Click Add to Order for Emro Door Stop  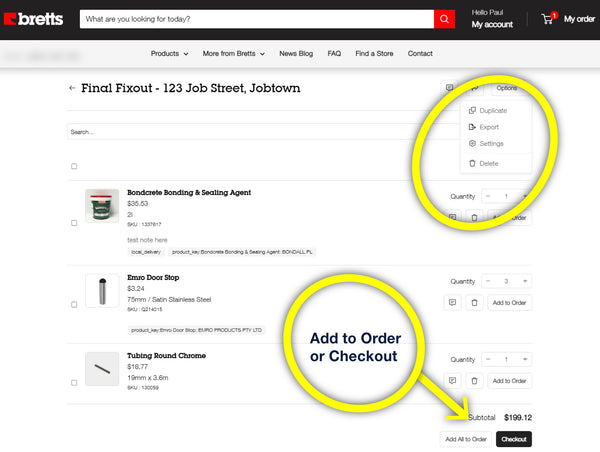click(509, 303)
